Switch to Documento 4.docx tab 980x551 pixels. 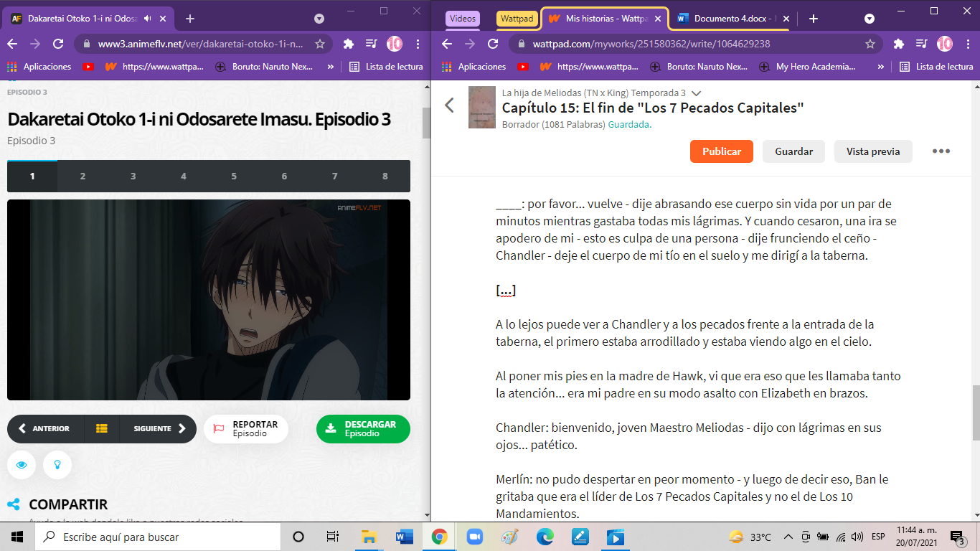732,19
